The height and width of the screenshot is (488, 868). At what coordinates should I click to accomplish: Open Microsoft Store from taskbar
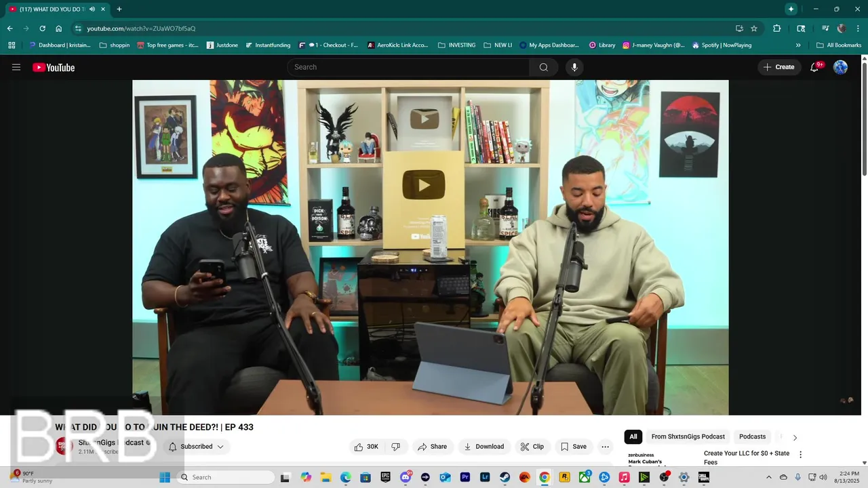pos(366,477)
